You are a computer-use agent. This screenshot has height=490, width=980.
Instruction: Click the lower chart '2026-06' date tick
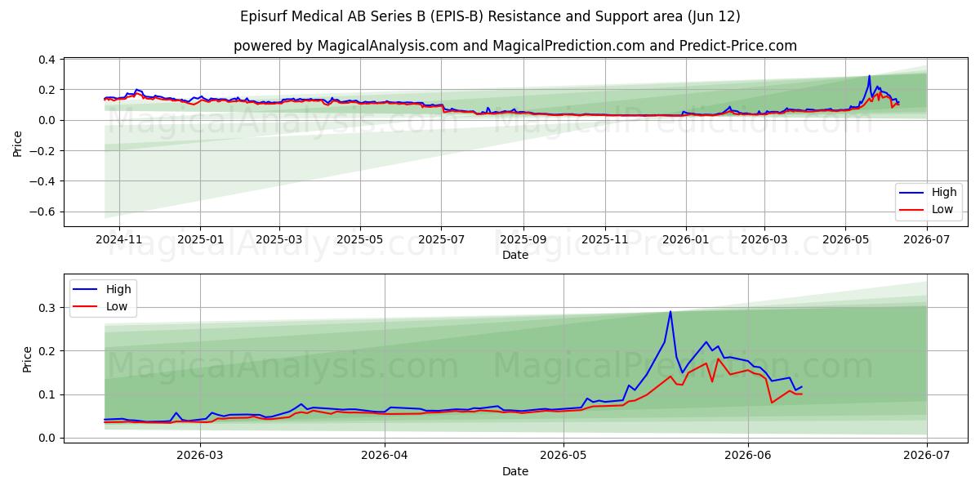(x=748, y=457)
